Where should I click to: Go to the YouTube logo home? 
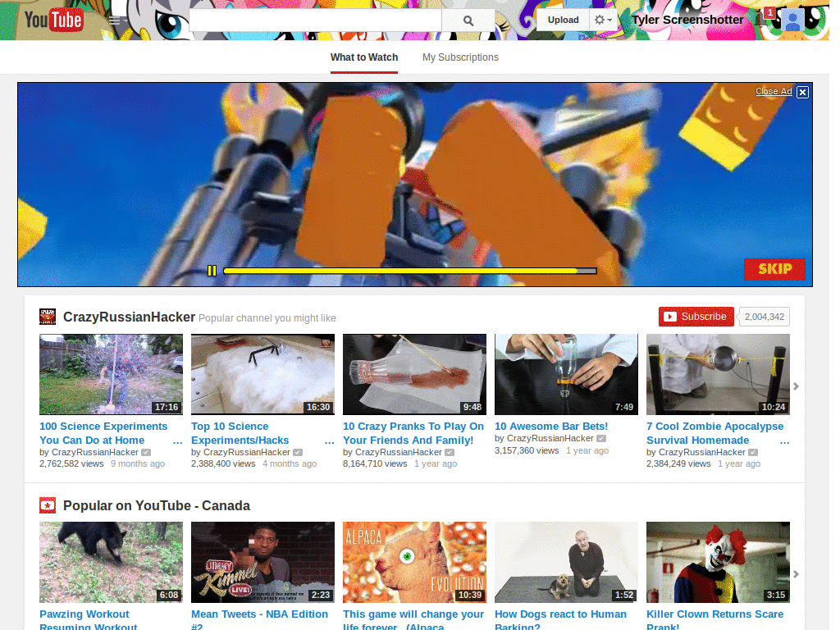point(53,21)
